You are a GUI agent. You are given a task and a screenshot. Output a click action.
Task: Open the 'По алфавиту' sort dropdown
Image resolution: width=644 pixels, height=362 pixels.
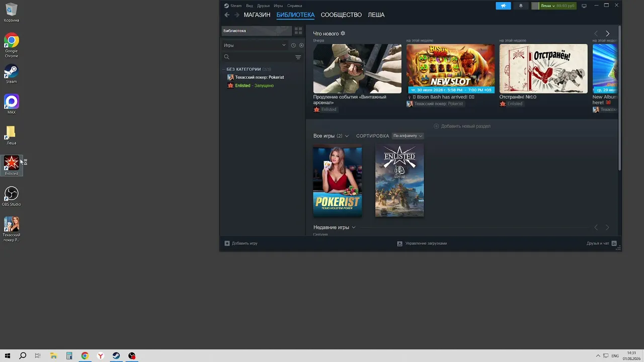tap(408, 136)
